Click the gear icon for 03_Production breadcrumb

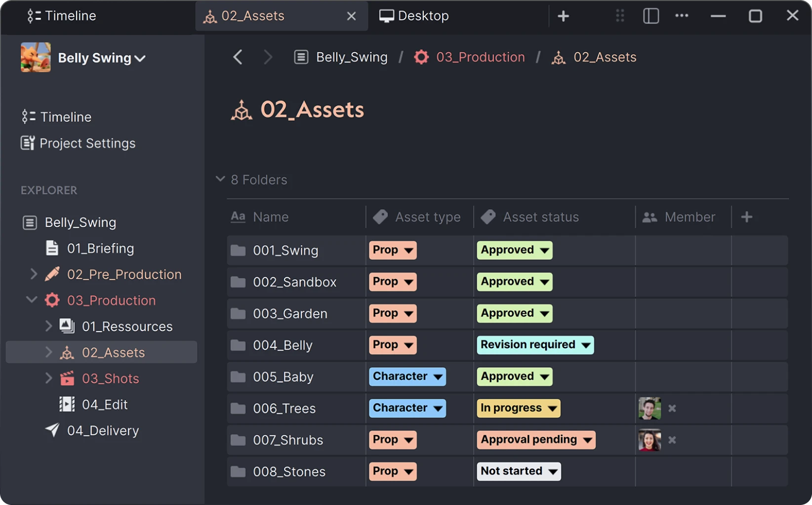click(421, 57)
